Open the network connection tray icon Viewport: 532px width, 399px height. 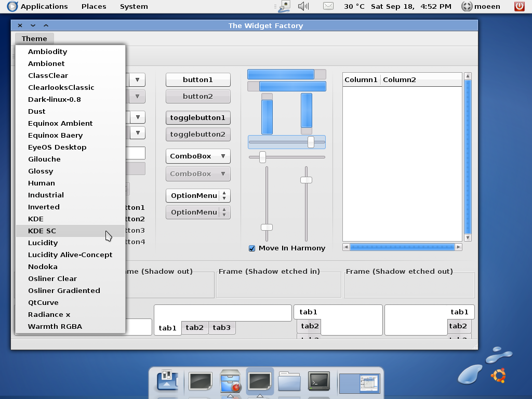point(284,6)
